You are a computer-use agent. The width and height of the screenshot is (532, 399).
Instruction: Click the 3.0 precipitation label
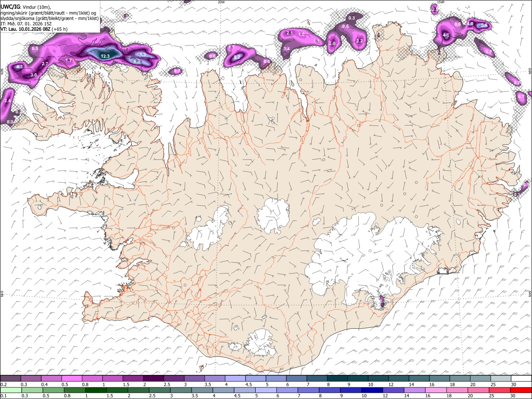pyautogui.click(x=34, y=75)
